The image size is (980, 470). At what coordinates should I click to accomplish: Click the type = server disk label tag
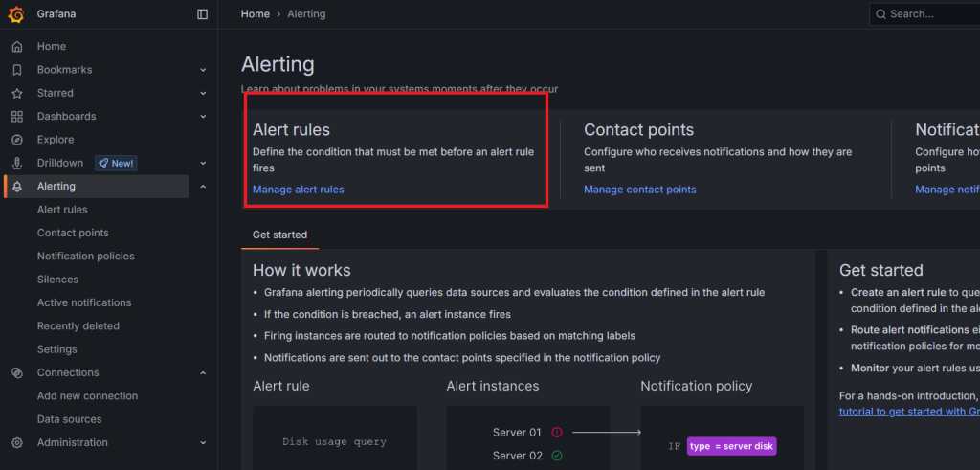click(732, 446)
